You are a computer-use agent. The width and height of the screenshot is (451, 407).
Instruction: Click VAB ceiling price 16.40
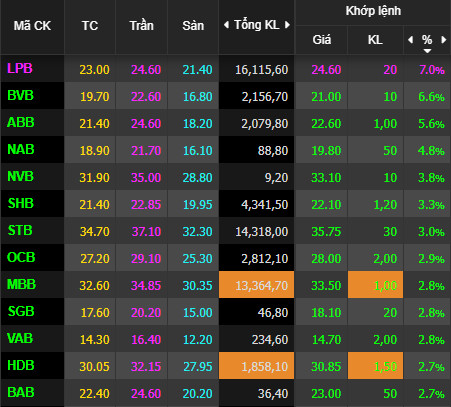pyautogui.click(x=146, y=340)
